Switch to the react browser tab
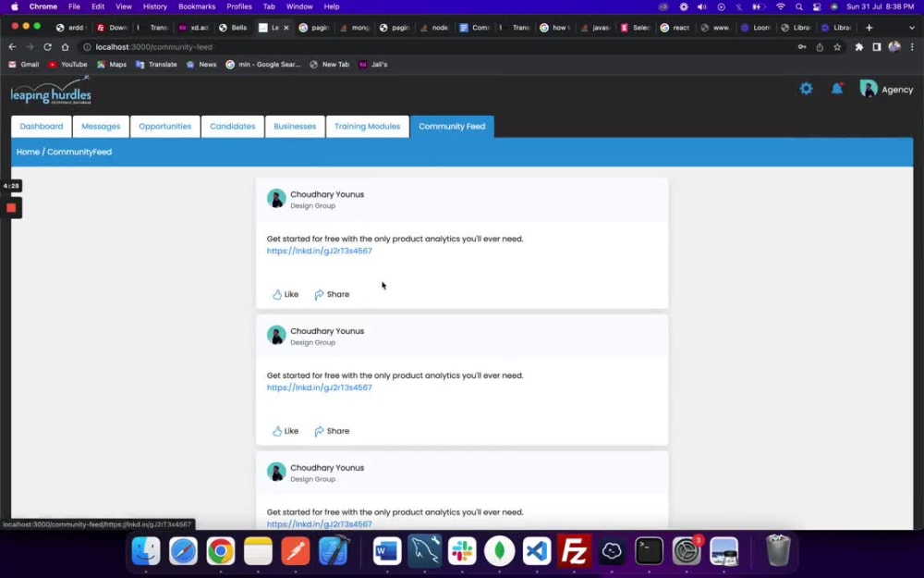Viewport: 924px width, 578px height. pos(675,28)
